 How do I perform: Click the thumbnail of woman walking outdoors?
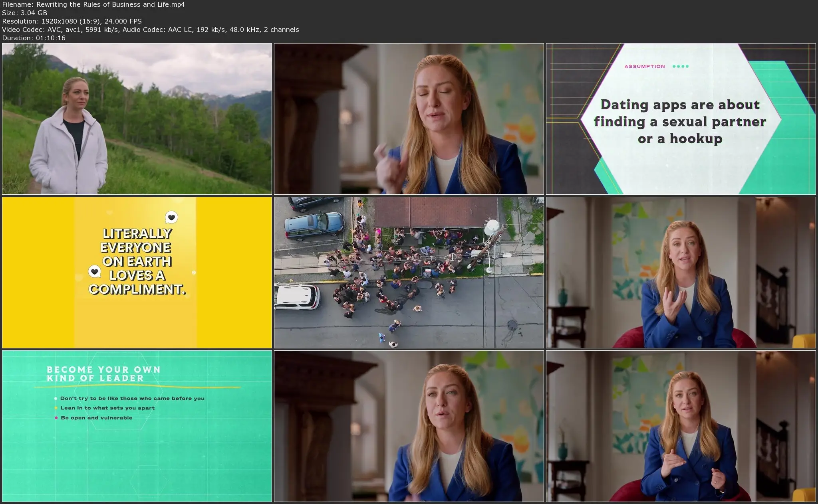(137, 119)
